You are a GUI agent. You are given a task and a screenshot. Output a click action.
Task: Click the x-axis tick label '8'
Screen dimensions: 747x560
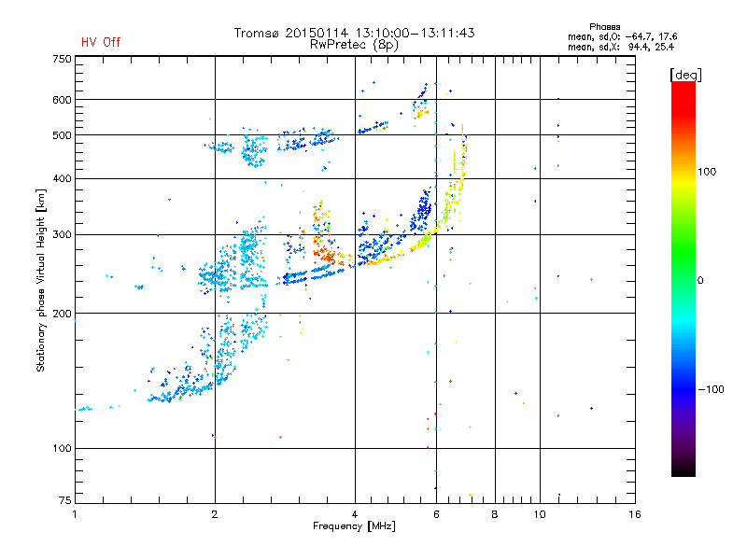tap(495, 514)
